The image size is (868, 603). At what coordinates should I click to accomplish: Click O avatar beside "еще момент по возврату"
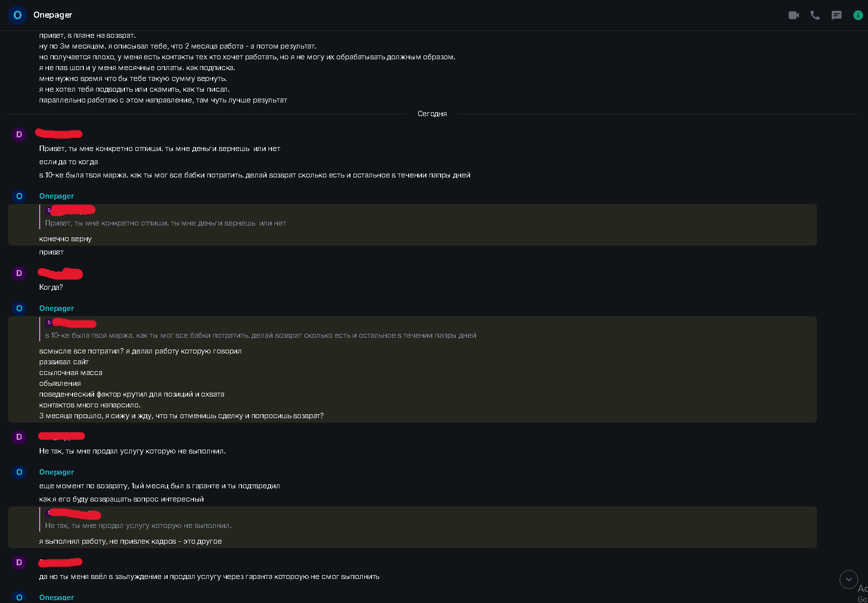[19, 472]
